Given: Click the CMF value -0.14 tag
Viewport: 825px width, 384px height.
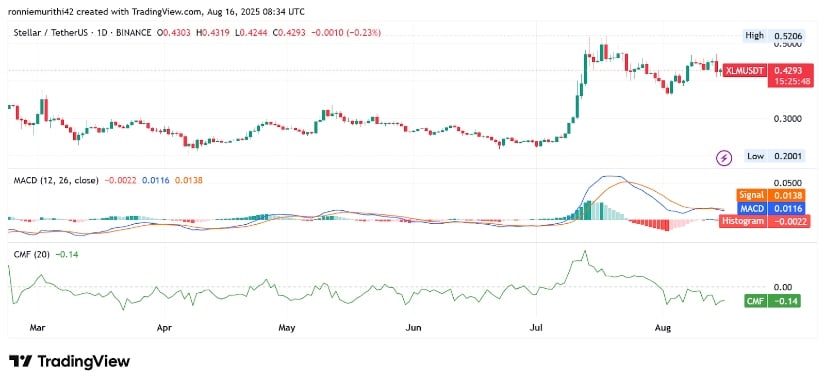Looking at the screenshot, I should click(x=784, y=301).
